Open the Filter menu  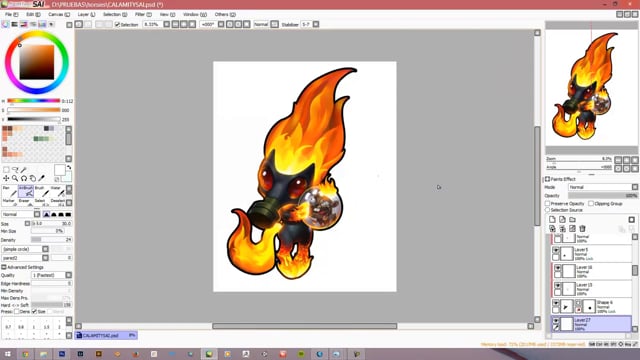click(x=143, y=14)
